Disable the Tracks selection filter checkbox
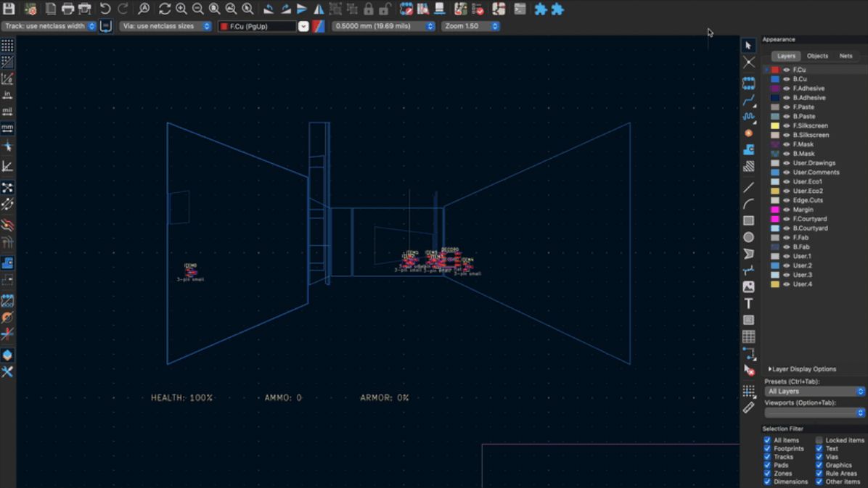Screen dimensions: 868x488 767,457
